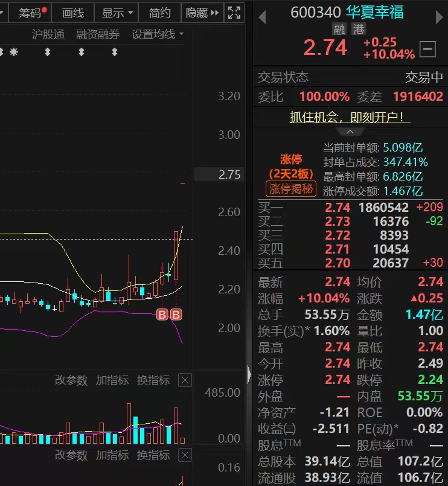Image resolution: width=448 pixels, height=486 pixels.
Task: Click the star event marker icon
Action: tap(13, 52)
